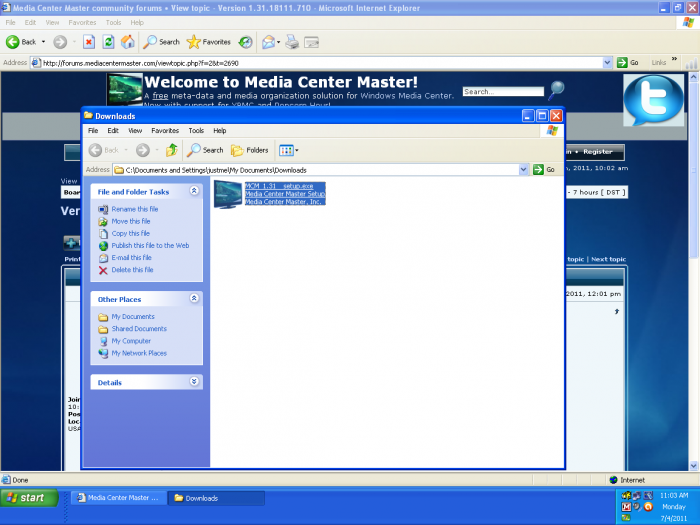Viewport: 700px width, 525px height.
Task: Click Stop icon in Internet Explorer toolbar
Action: (x=89, y=42)
